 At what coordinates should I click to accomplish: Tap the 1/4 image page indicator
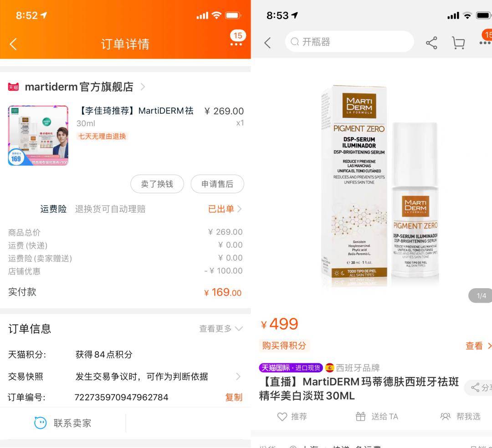pyautogui.click(x=481, y=295)
